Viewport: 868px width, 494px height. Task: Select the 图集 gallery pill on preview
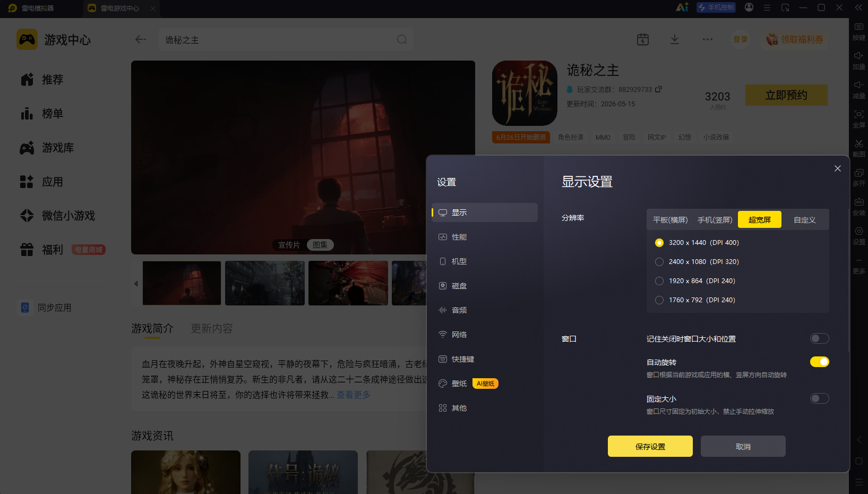pyautogui.click(x=320, y=245)
